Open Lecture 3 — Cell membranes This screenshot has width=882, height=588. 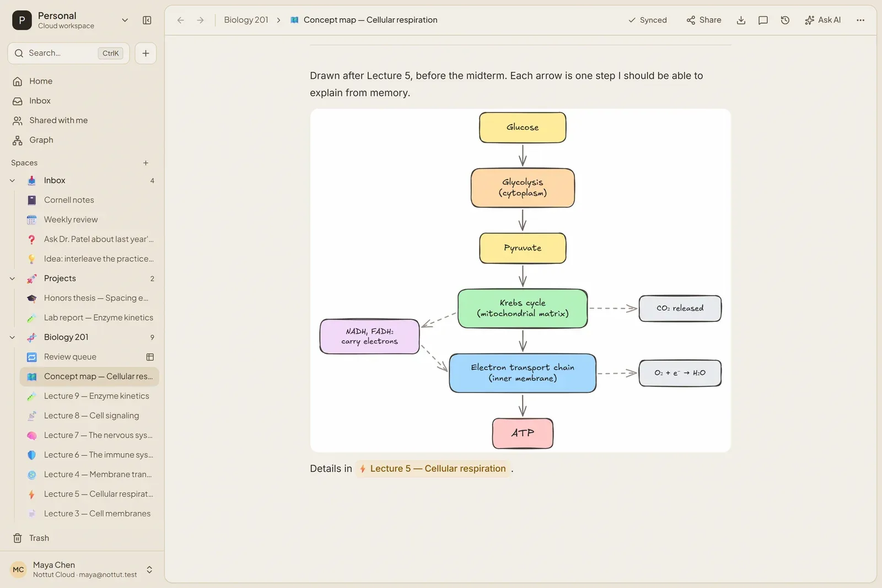pyautogui.click(x=89, y=514)
